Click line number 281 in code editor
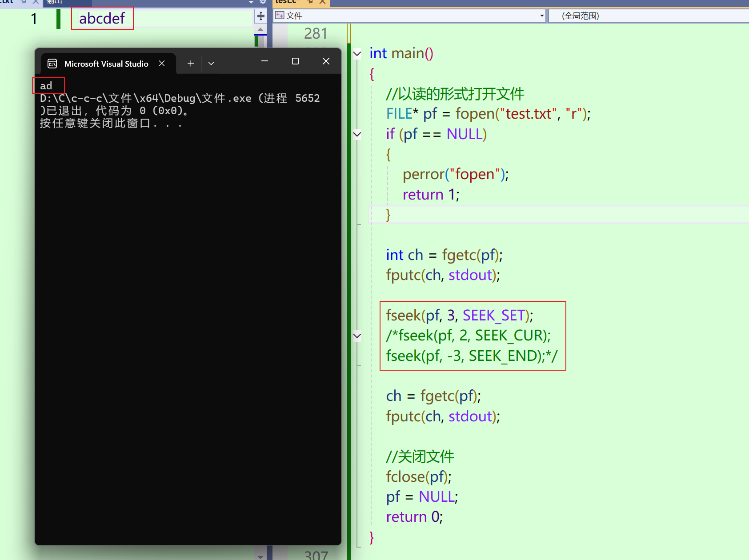Screen dimensions: 749x560 tap(316, 34)
